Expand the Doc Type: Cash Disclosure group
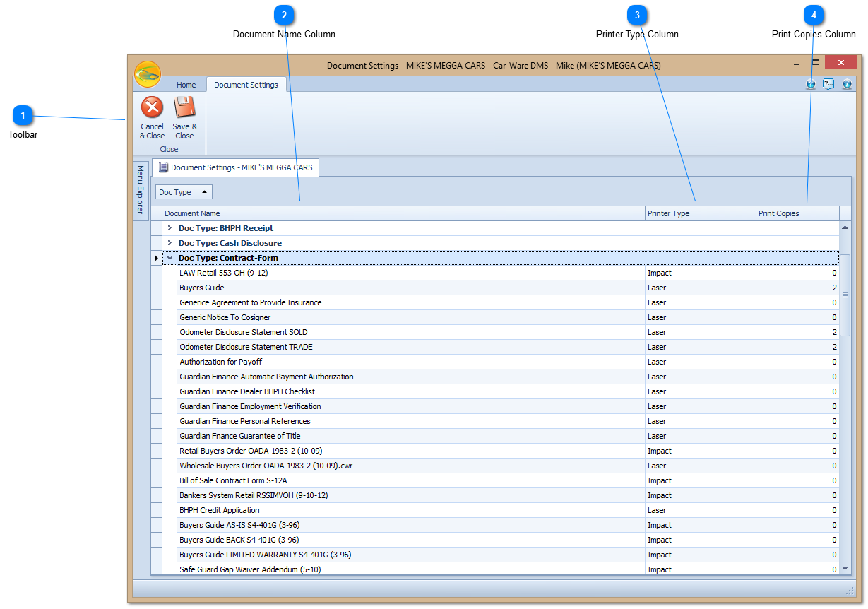This screenshot has width=868, height=609. 170,243
